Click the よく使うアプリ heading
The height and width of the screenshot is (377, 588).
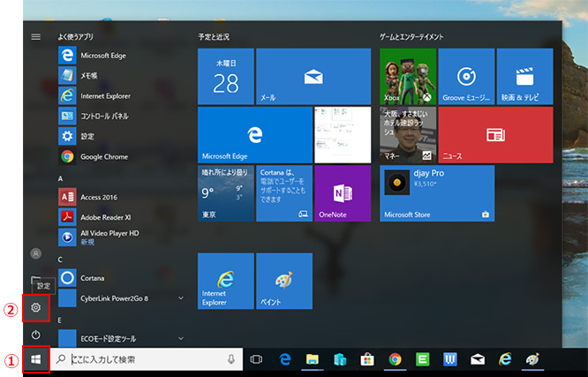(75, 37)
